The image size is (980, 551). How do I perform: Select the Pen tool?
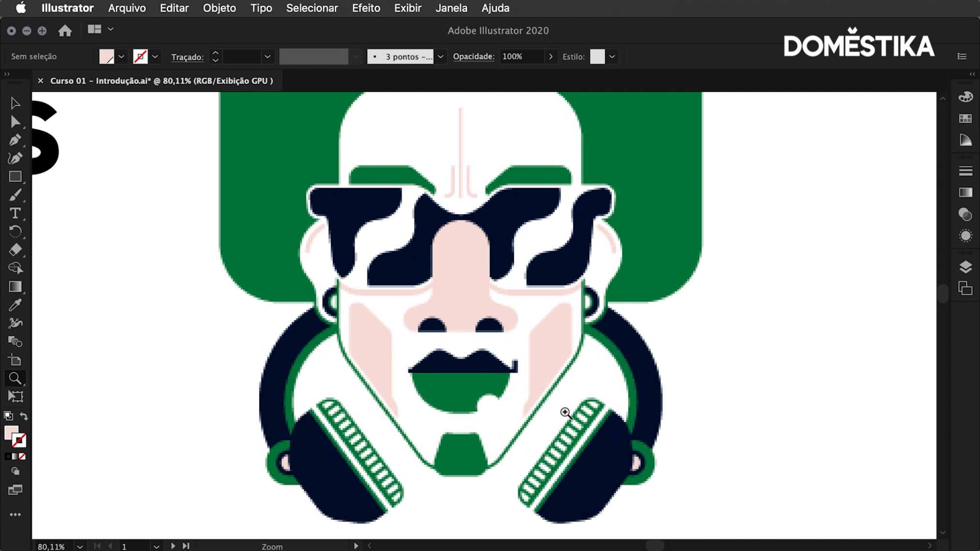(15, 140)
